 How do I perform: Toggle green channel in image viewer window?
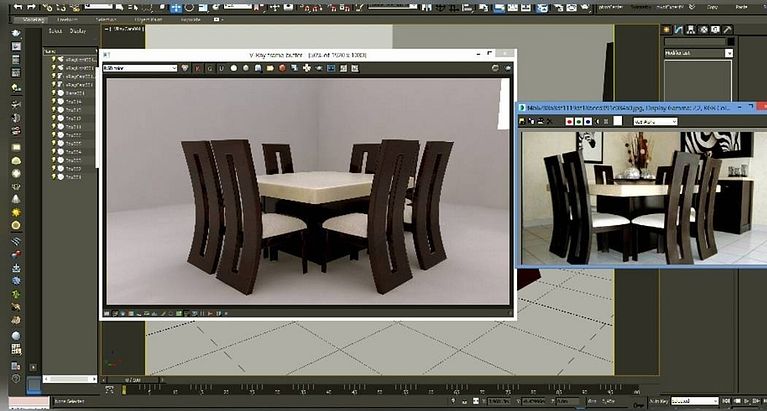point(579,121)
